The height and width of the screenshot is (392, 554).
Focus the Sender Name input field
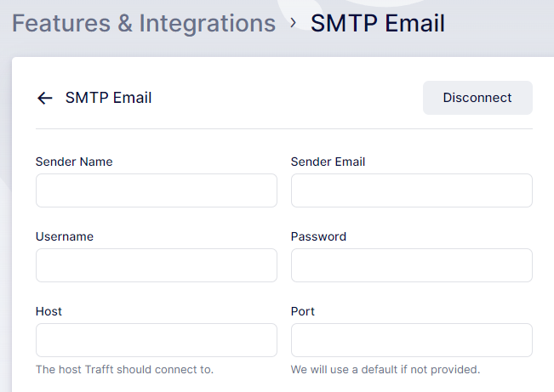coord(157,190)
